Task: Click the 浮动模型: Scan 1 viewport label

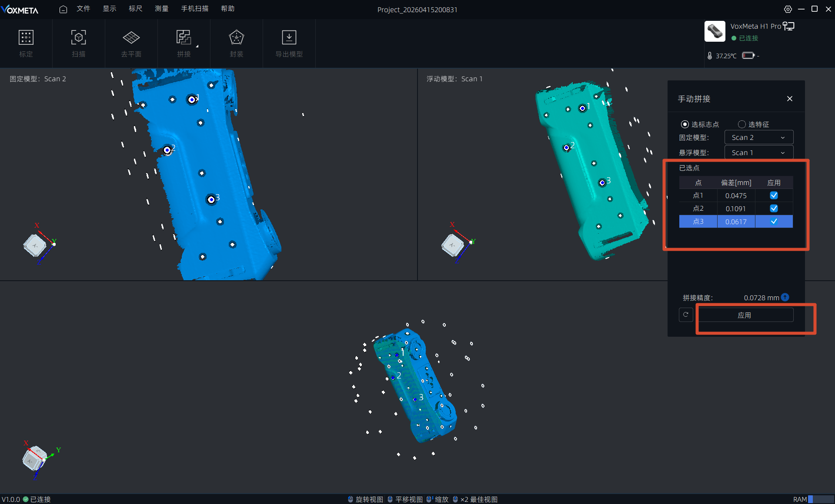Action: [454, 79]
